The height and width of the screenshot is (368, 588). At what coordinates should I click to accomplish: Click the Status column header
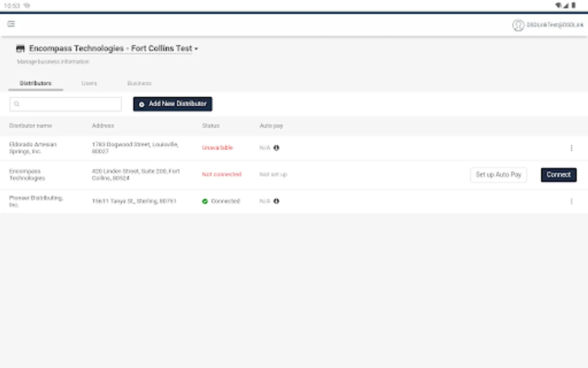pyautogui.click(x=211, y=126)
